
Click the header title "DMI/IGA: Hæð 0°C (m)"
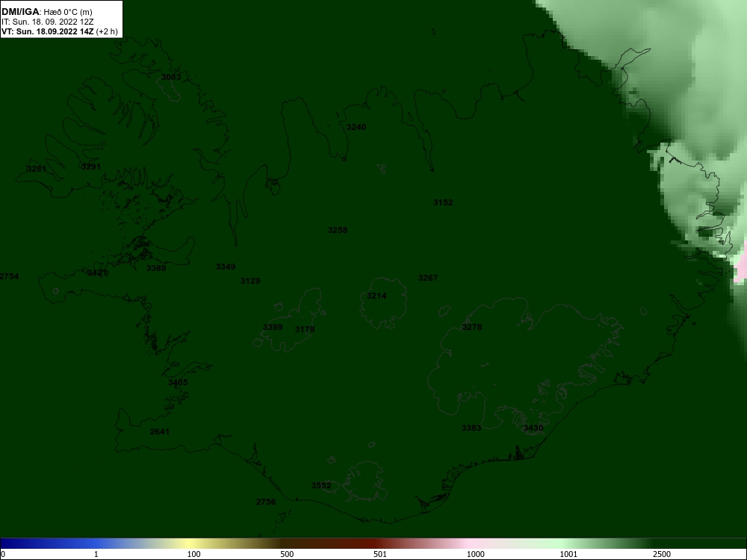click(x=46, y=11)
